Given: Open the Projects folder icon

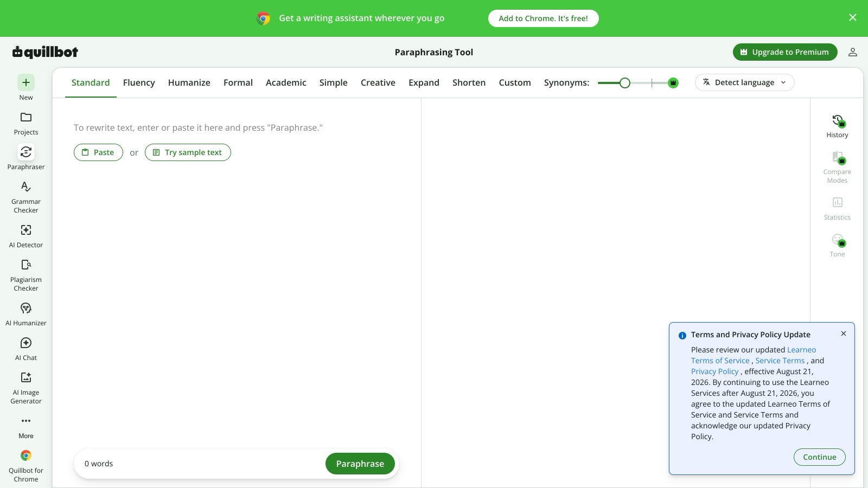Looking at the screenshot, I should 26,117.
